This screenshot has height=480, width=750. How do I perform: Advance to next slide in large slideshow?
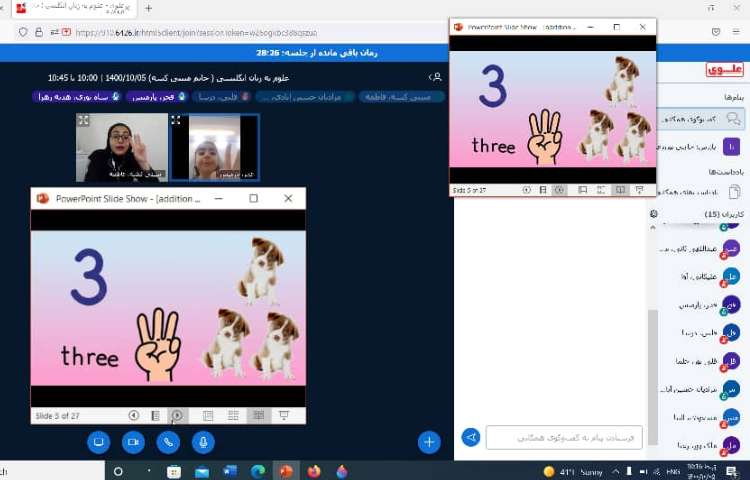(177, 415)
